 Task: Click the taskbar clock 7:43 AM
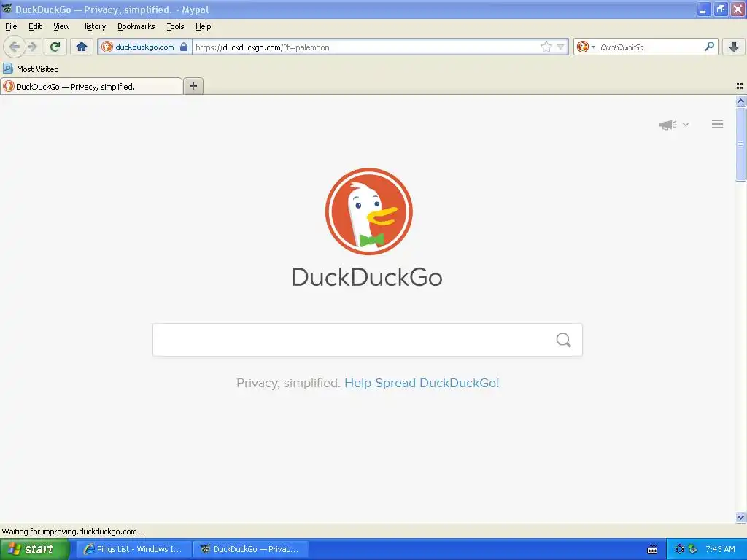[x=720, y=549]
